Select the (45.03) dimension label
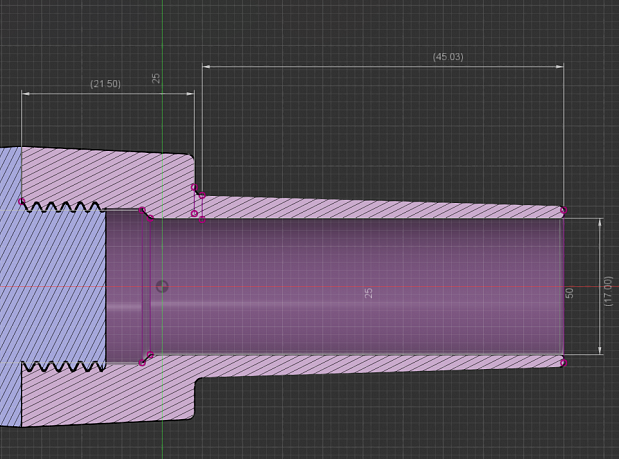619x459 pixels. (448, 57)
